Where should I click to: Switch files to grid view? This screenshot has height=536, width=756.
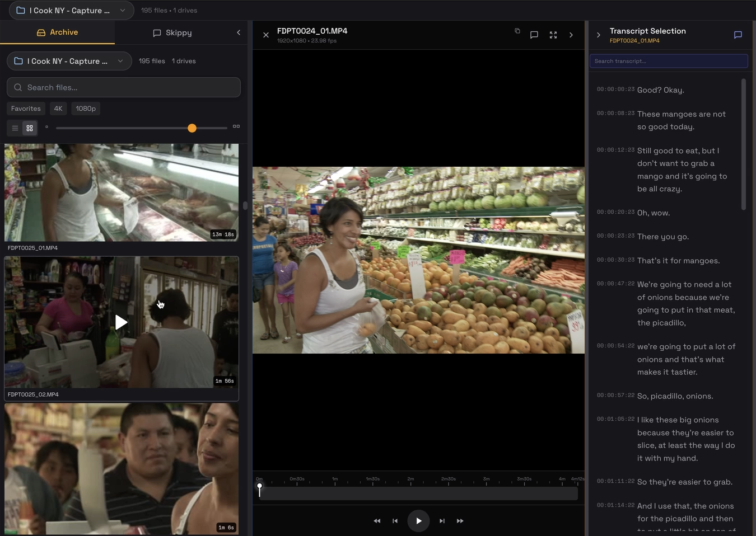pyautogui.click(x=29, y=128)
